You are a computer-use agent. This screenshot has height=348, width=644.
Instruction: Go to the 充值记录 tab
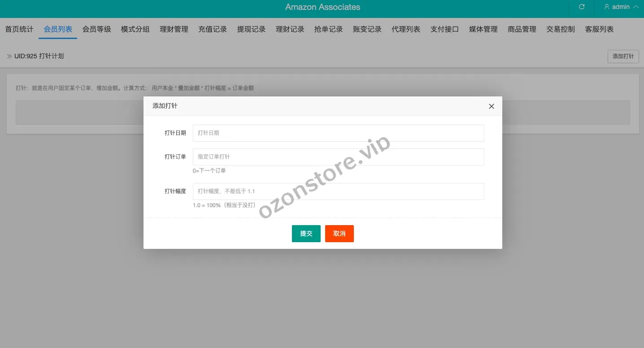tap(213, 30)
